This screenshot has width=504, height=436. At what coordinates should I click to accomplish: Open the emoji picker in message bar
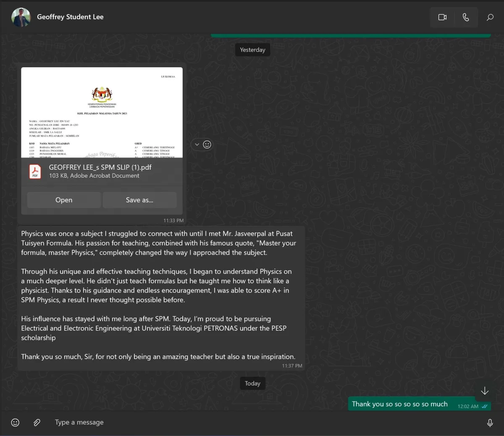[x=15, y=423]
